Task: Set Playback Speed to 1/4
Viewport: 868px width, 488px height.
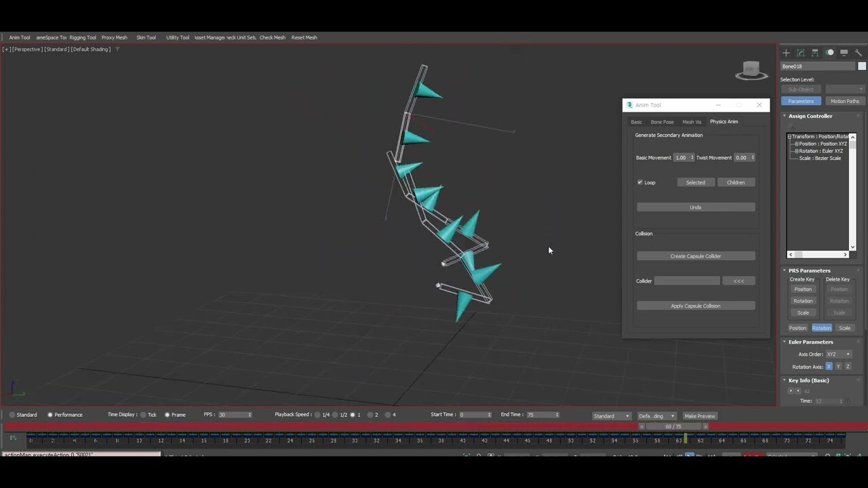Action: tap(317, 415)
